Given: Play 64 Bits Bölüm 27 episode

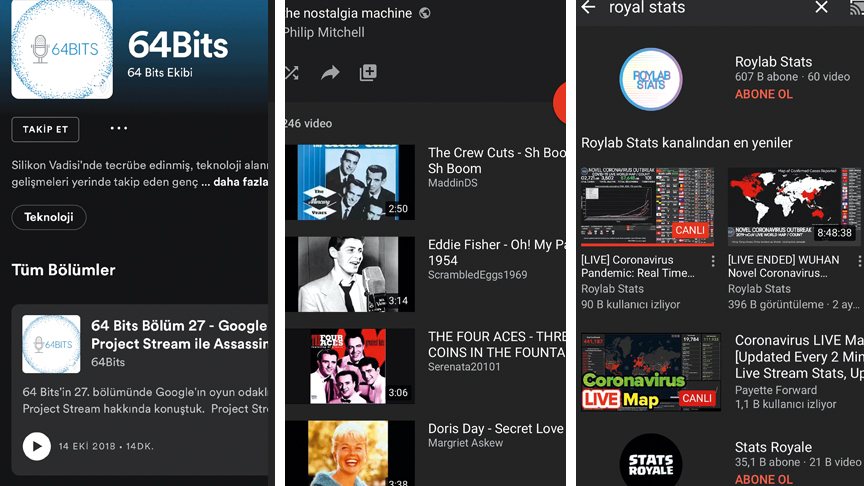Looking at the screenshot, I should click(x=36, y=446).
